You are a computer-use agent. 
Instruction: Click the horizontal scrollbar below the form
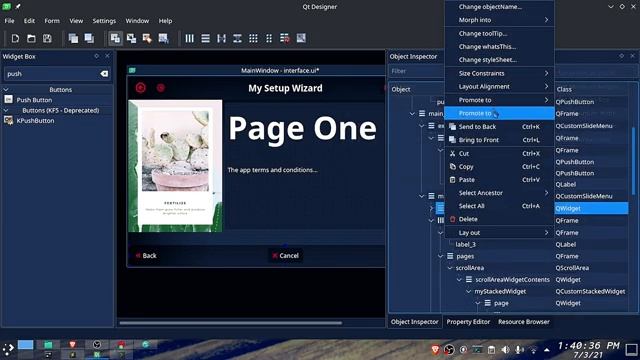231,323
